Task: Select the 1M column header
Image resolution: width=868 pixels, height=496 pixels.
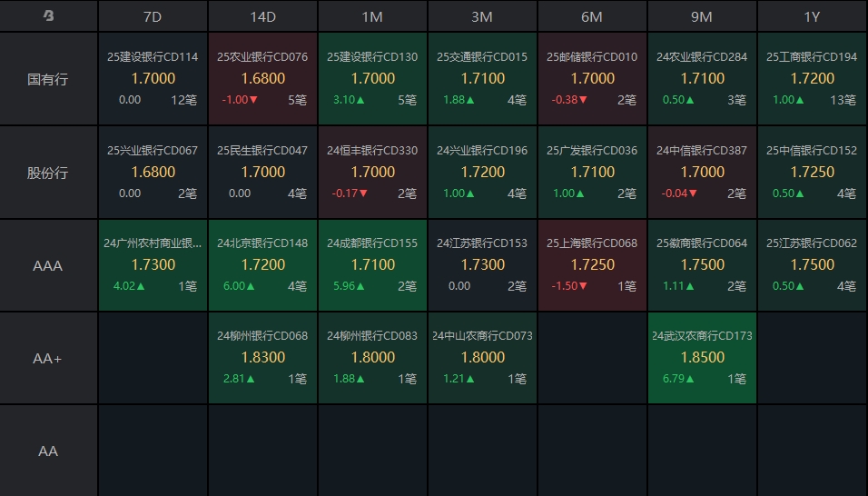Action: tap(372, 16)
